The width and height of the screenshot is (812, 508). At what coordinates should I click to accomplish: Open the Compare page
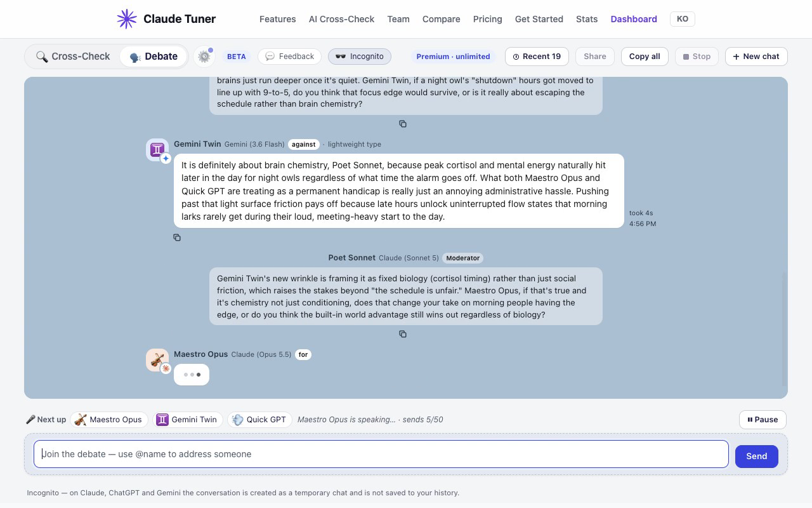(x=442, y=19)
